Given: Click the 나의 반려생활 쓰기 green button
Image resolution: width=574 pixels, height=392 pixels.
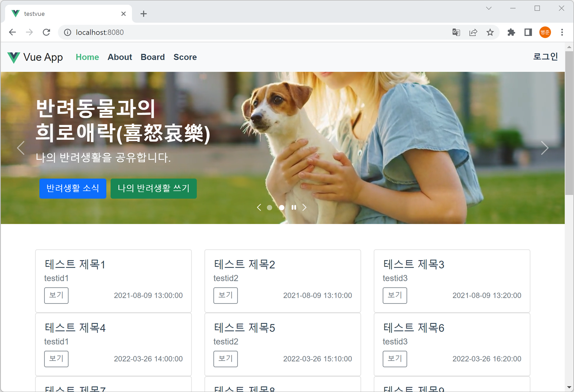Looking at the screenshot, I should click(154, 188).
